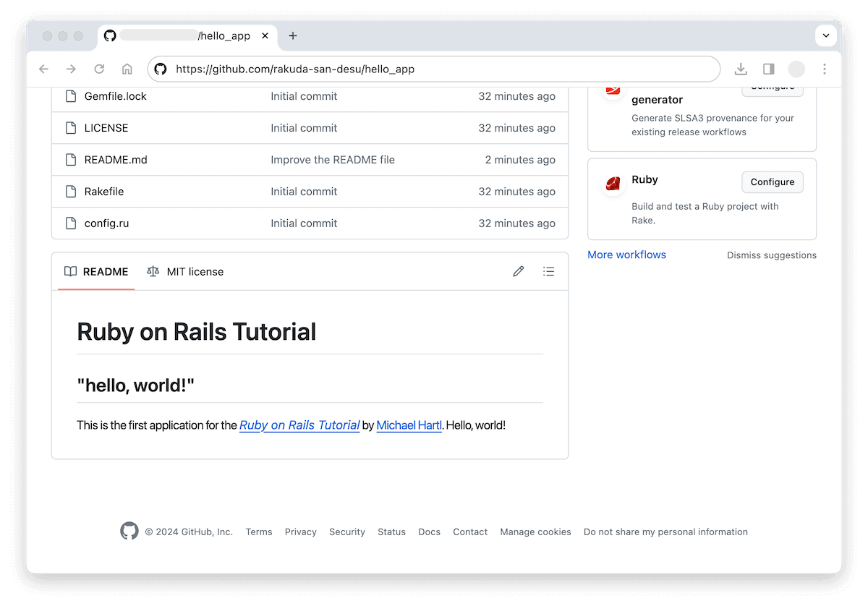This screenshot has height=606, width=868.
Task: Edit the README with the pencil icon
Action: tap(519, 272)
